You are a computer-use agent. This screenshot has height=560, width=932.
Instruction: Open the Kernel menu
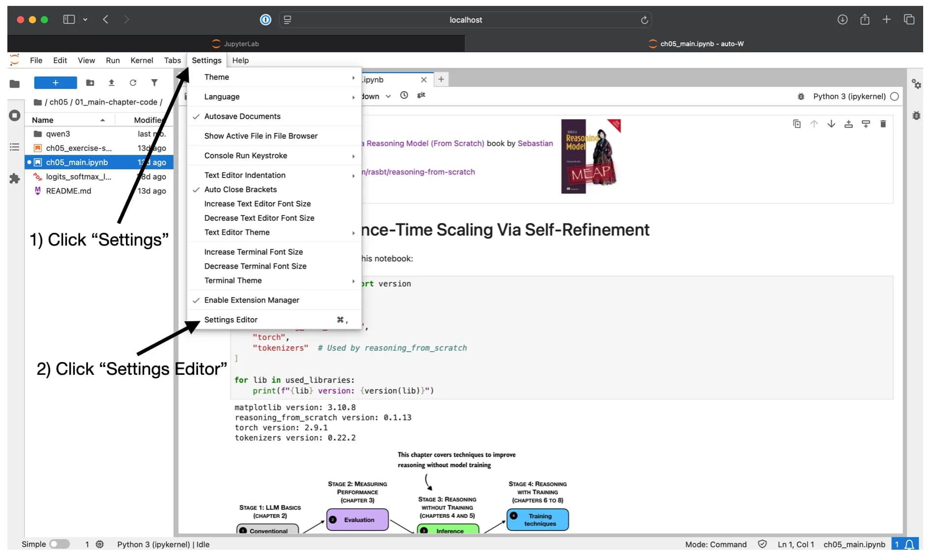pyautogui.click(x=142, y=60)
